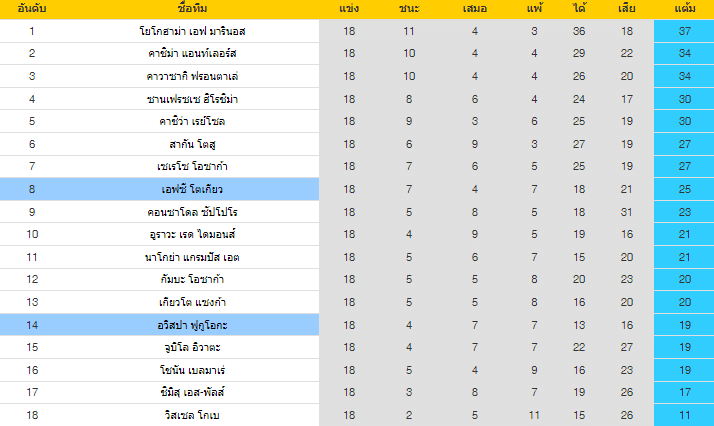The image size is (714, 426).
Task: Click draws value 9 for สากัน โตสู
Action: pyautogui.click(x=474, y=144)
